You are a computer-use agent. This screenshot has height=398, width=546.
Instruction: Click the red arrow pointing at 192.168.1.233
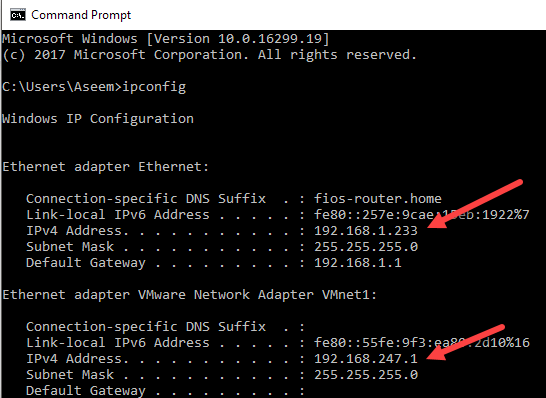pyautogui.click(x=475, y=204)
